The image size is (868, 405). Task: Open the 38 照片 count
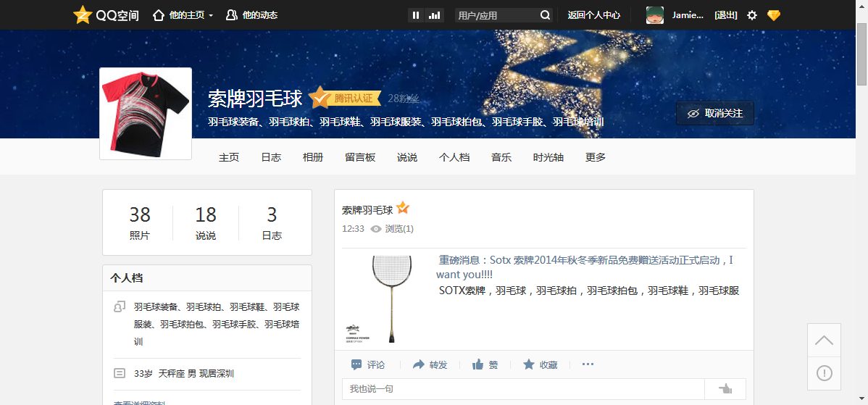140,223
